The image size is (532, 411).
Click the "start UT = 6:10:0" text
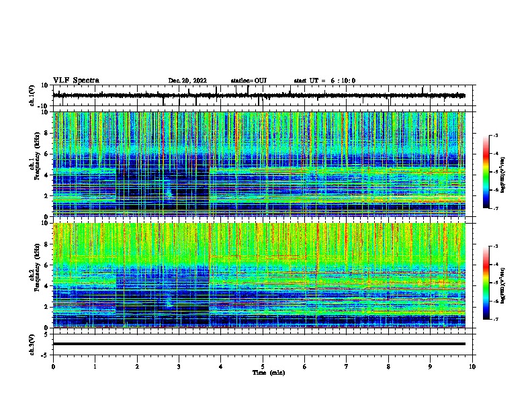pyautogui.click(x=324, y=81)
